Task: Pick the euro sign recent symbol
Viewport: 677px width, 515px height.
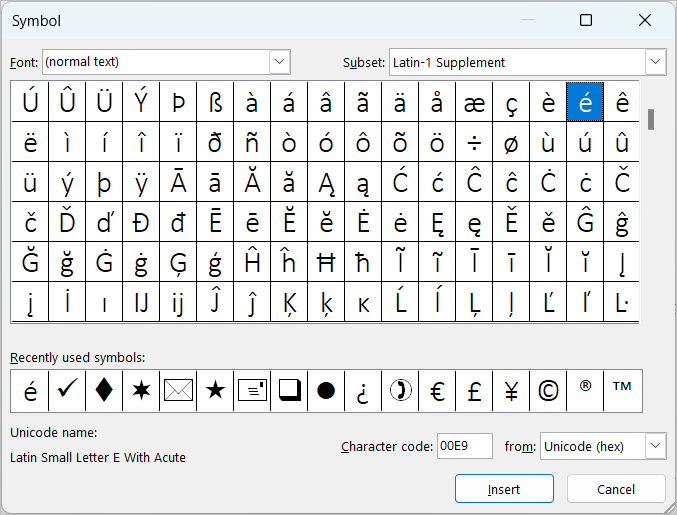Action: tap(437, 391)
